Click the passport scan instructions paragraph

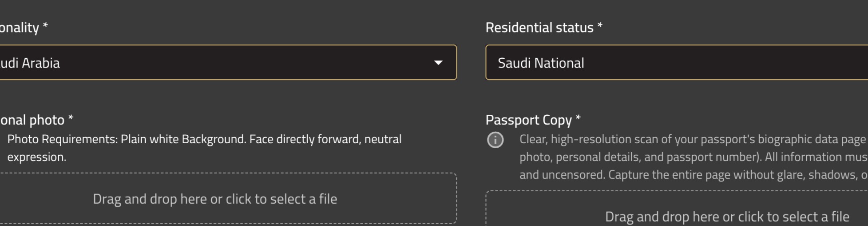point(694,157)
